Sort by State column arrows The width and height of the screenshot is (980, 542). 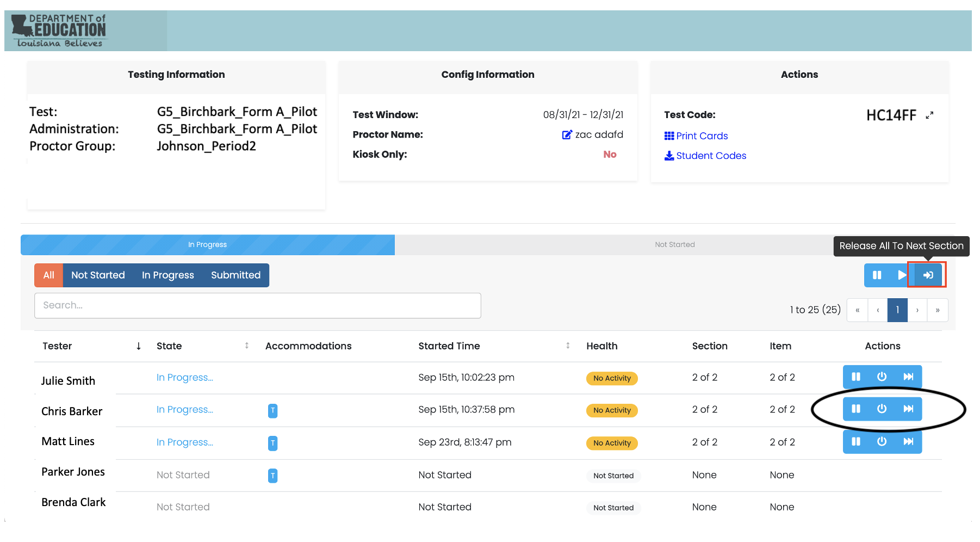[246, 346]
